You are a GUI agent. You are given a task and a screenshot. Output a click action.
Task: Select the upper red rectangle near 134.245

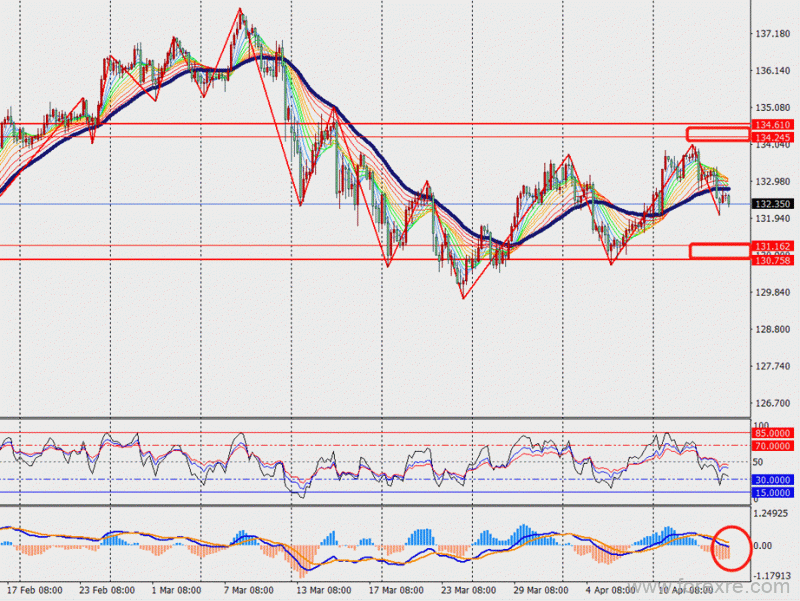click(x=718, y=134)
